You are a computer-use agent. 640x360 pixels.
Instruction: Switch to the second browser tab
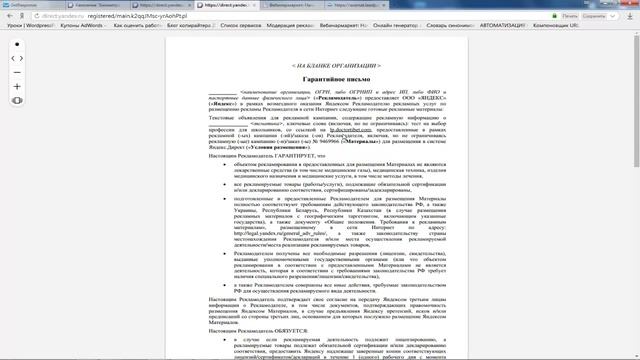98,5
